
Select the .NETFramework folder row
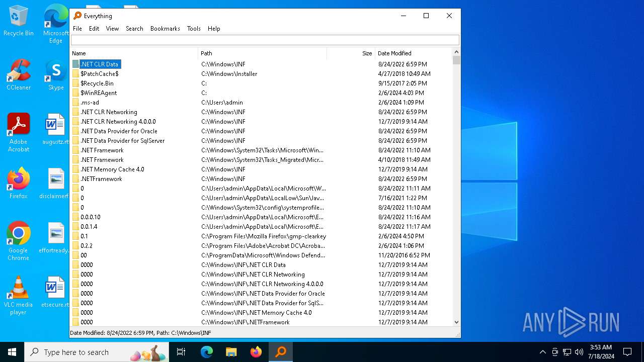coord(261,179)
